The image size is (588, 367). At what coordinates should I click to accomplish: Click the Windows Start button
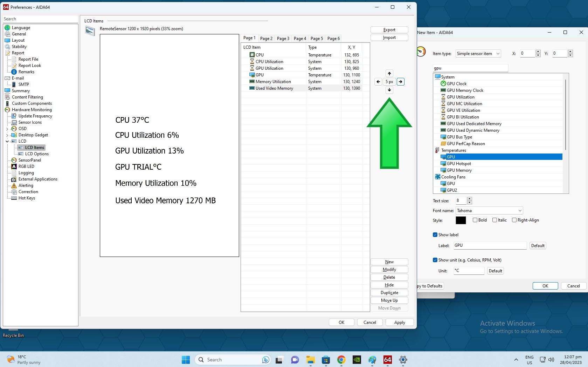pyautogui.click(x=186, y=360)
